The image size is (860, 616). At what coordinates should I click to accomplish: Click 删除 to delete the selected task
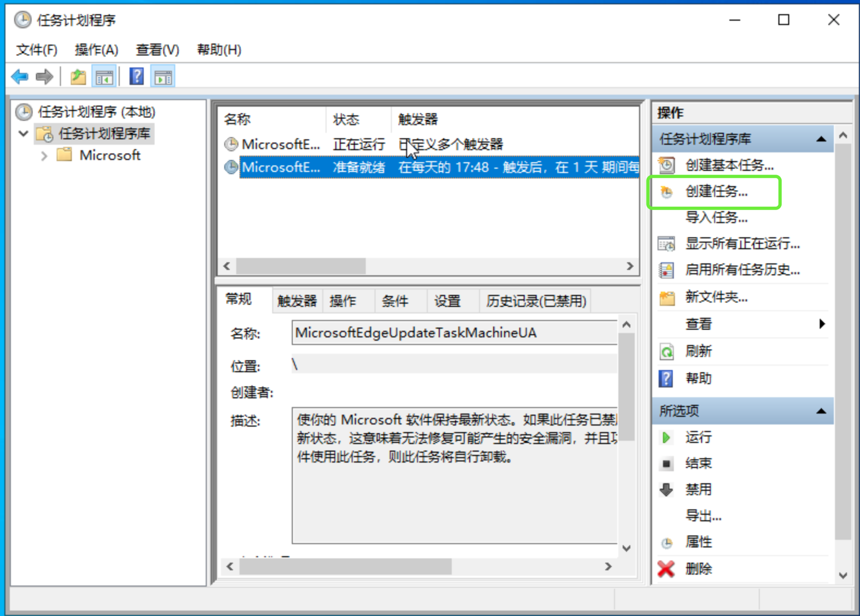pos(698,569)
